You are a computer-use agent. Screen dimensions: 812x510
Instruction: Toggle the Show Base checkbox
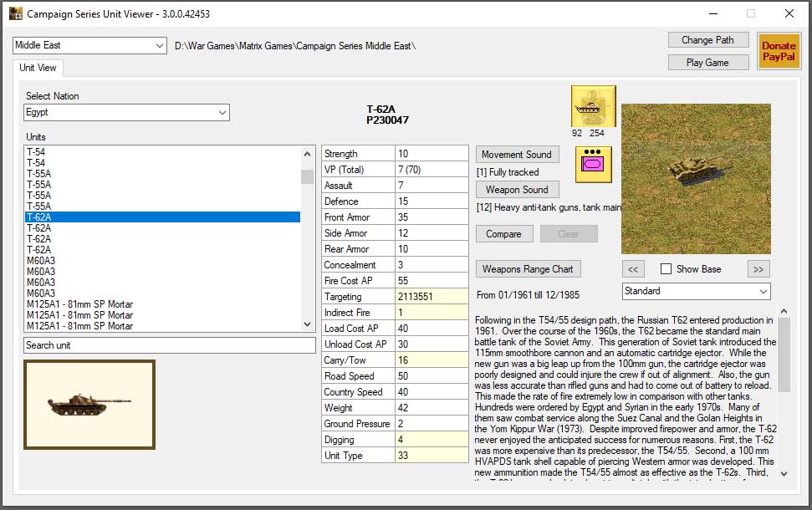666,268
